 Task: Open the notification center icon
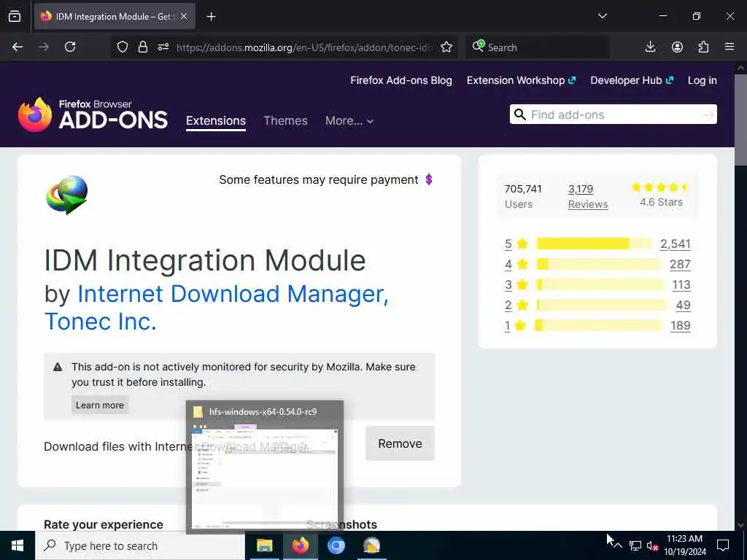(723, 545)
